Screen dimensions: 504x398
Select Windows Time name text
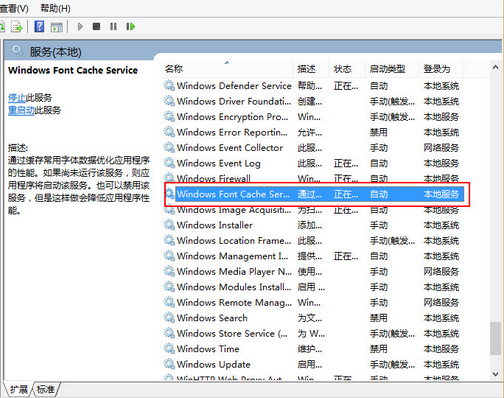pos(208,349)
